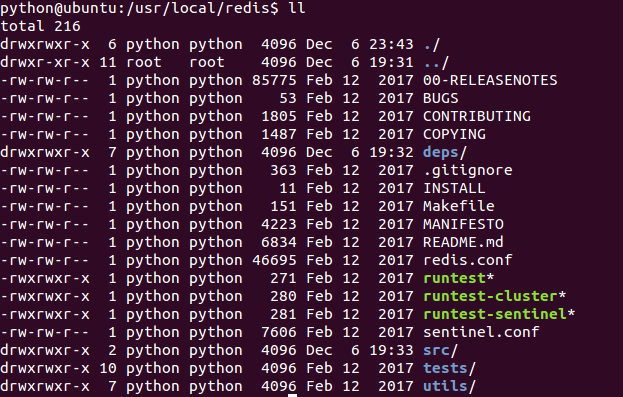Select the file size 46695
Image resolution: width=623 pixels, height=397 pixels.
tap(274, 260)
